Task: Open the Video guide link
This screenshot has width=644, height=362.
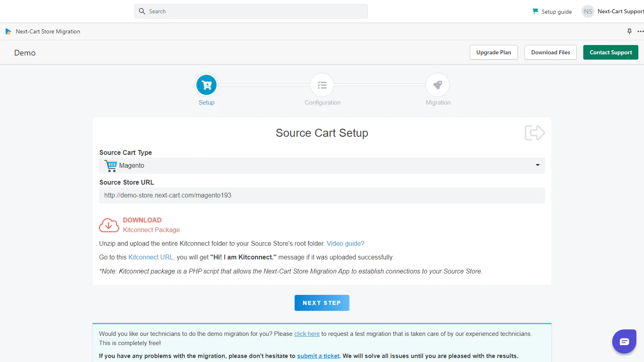Action: coord(345,243)
